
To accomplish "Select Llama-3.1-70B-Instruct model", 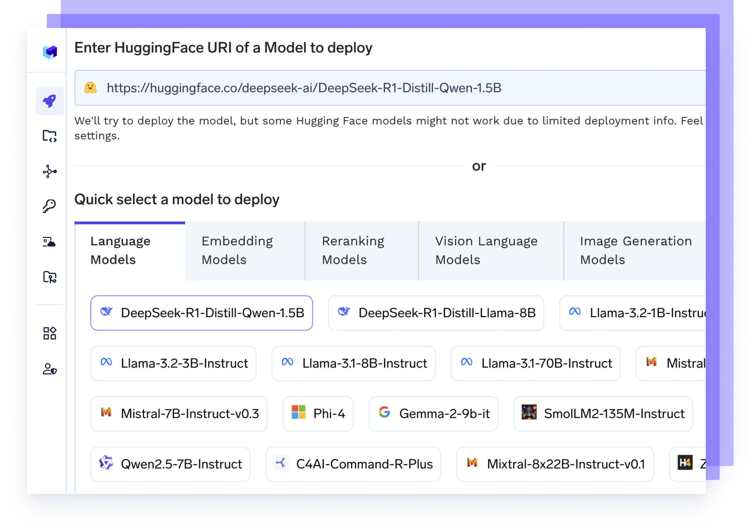I will (535, 363).
